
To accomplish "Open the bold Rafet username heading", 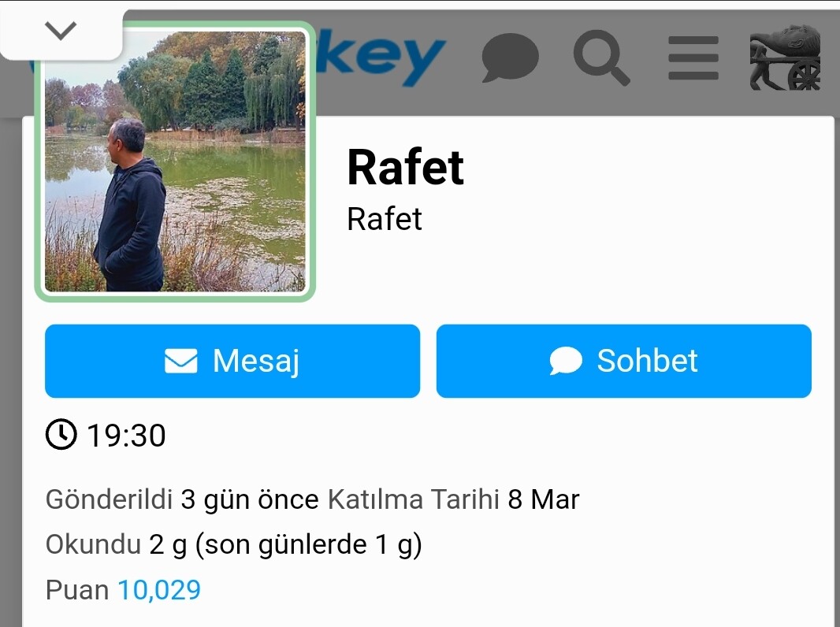I will coord(405,168).
